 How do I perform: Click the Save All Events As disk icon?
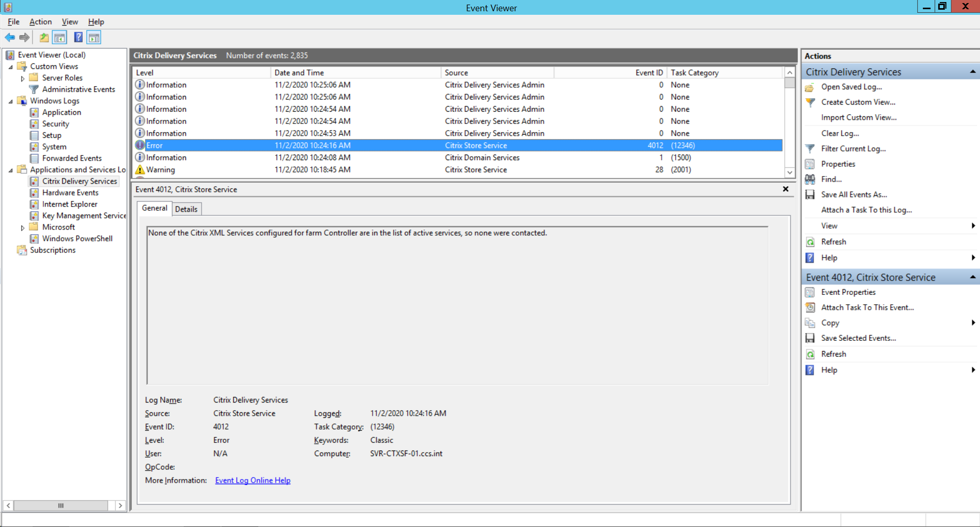[810, 195]
